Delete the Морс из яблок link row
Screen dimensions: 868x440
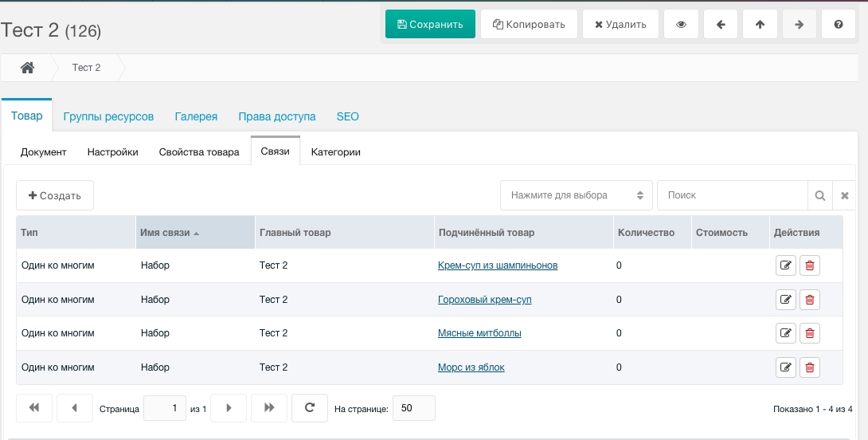[x=810, y=367]
